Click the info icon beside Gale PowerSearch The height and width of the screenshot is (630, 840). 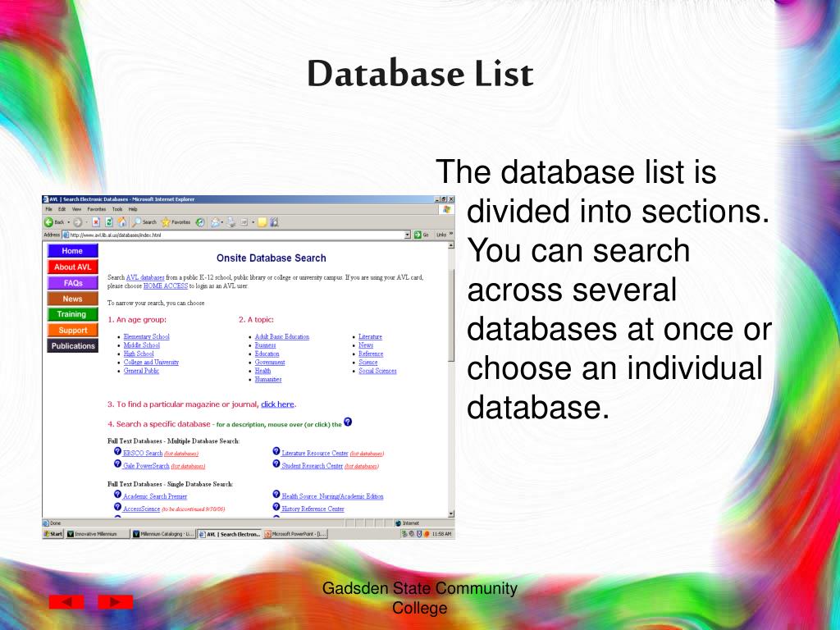[117, 464]
